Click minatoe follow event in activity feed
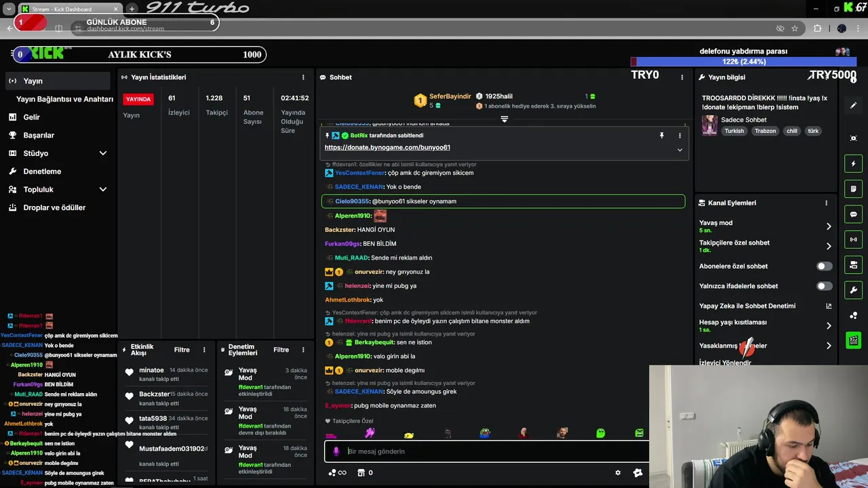The image size is (868, 488). [x=165, y=375]
